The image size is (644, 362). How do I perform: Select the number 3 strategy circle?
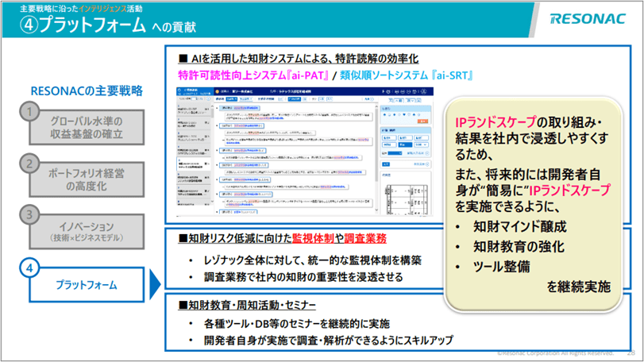[x=29, y=214]
